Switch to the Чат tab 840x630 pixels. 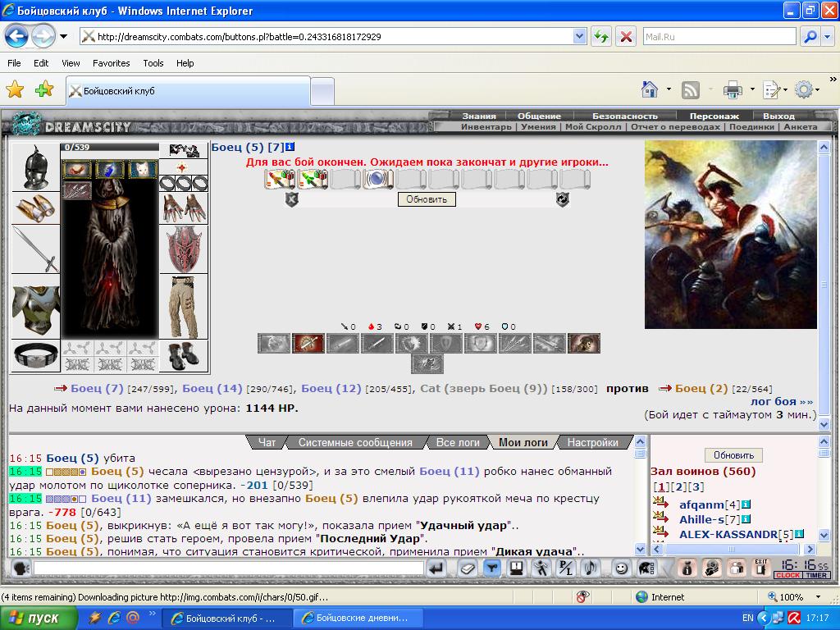[x=267, y=442]
